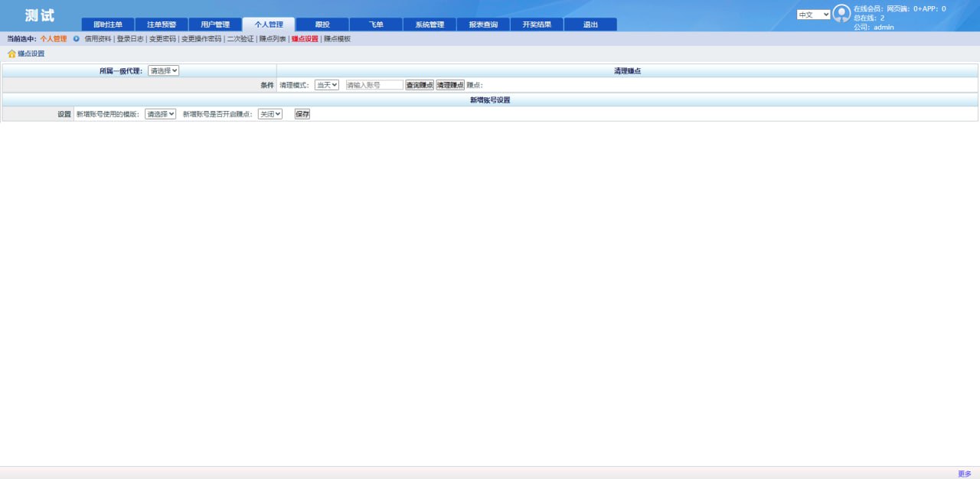
Task: Click the user avatar icon top right
Action: point(841,12)
